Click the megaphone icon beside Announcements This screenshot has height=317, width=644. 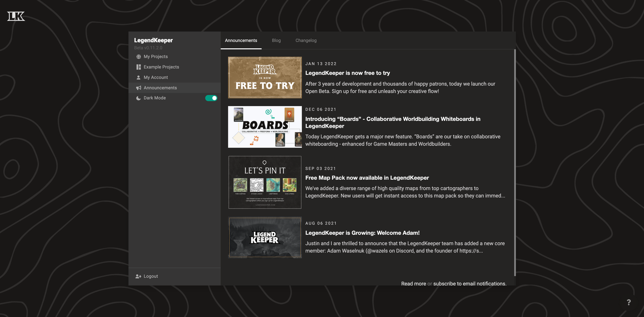tap(138, 88)
